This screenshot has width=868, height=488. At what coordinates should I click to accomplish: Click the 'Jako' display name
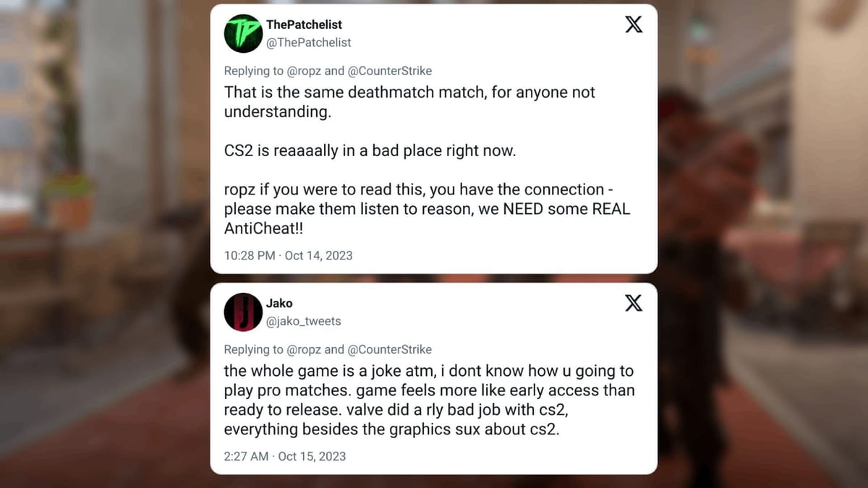pos(278,303)
